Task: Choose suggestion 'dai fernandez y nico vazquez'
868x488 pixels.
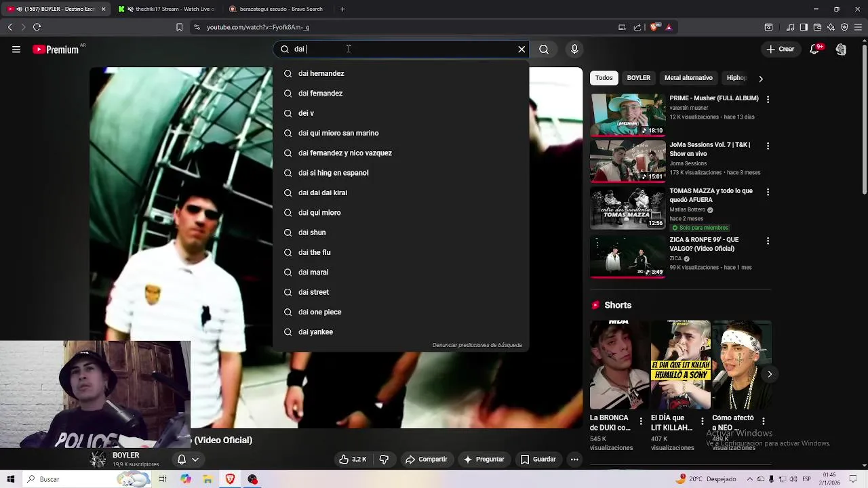Action: [401, 152]
